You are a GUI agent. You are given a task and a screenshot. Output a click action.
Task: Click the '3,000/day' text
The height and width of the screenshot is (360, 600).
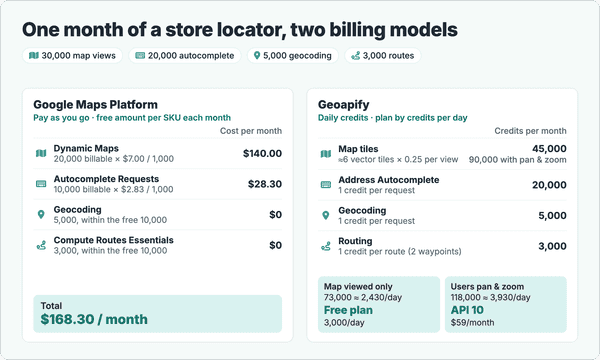(x=344, y=323)
